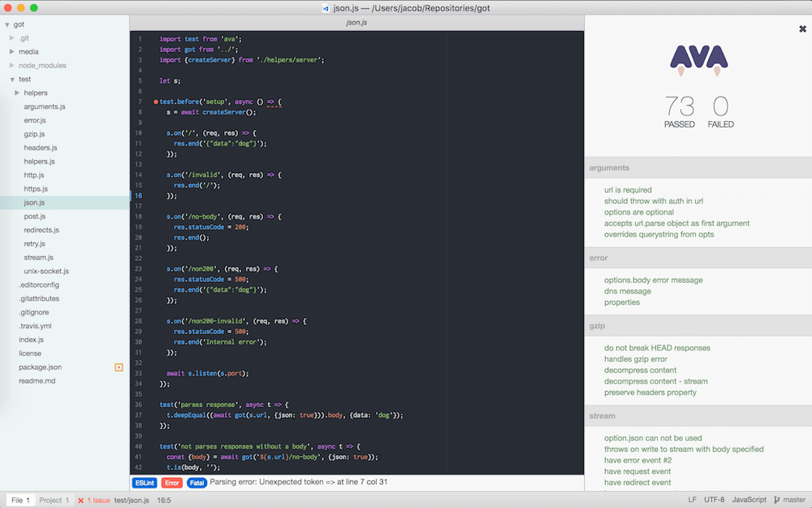The image size is (812, 508).
Task: Close the AVA test results panel
Action: point(803,29)
